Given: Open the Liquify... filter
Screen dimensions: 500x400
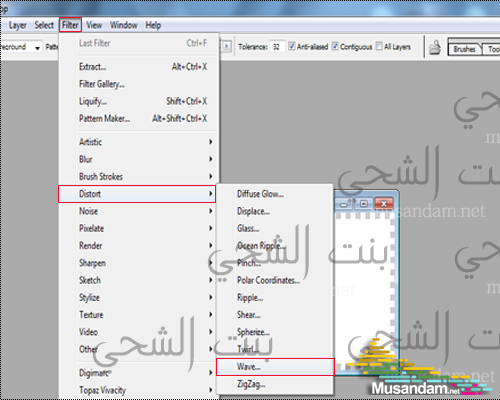Looking at the screenshot, I should pyautogui.click(x=93, y=101).
